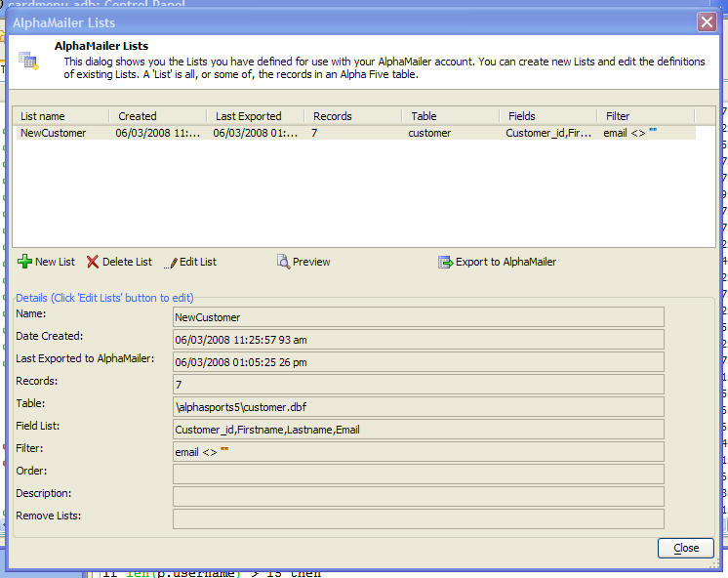Create a list with New List label
Image resolution: width=728 pixels, height=578 pixels.
click(x=55, y=262)
